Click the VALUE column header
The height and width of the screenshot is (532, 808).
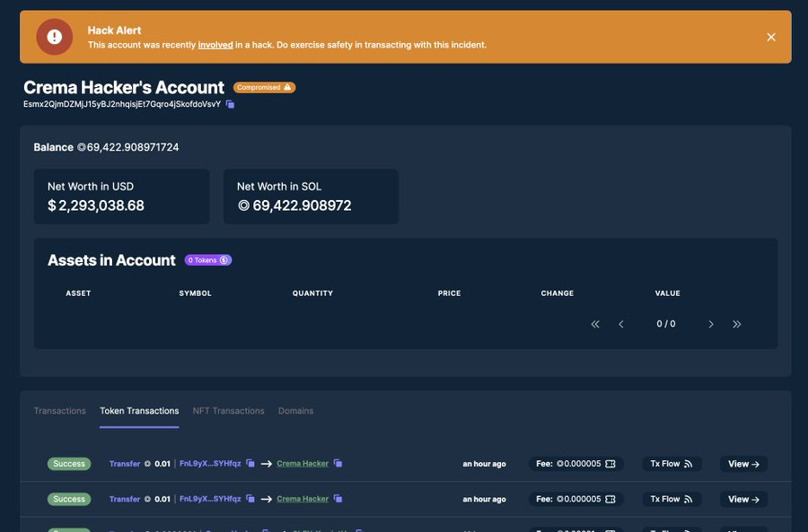click(x=667, y=293)
